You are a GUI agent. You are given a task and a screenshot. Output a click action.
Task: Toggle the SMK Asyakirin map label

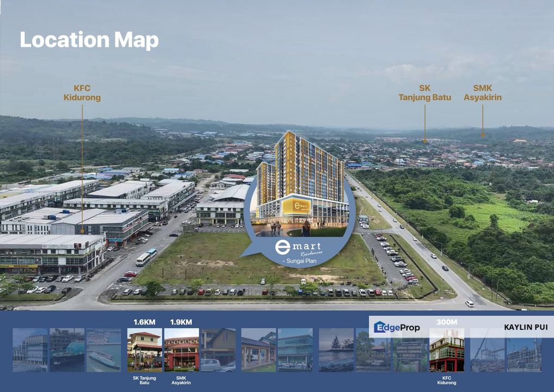coord(482,93)
